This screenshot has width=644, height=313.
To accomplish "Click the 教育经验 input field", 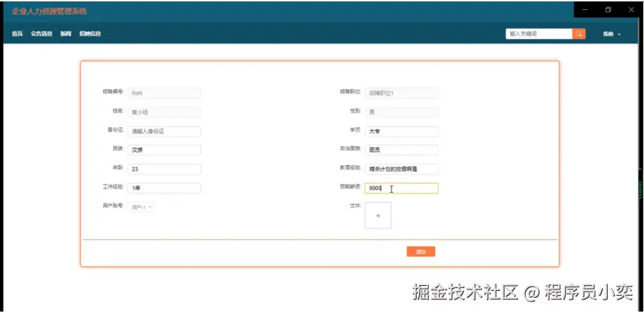I will tap(402, 169).
